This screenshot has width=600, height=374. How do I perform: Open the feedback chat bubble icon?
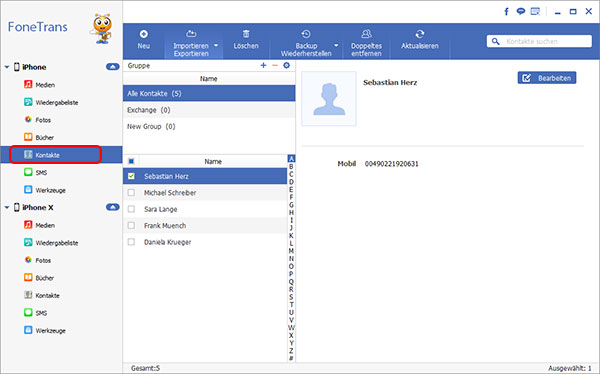[x=521, y=11]
